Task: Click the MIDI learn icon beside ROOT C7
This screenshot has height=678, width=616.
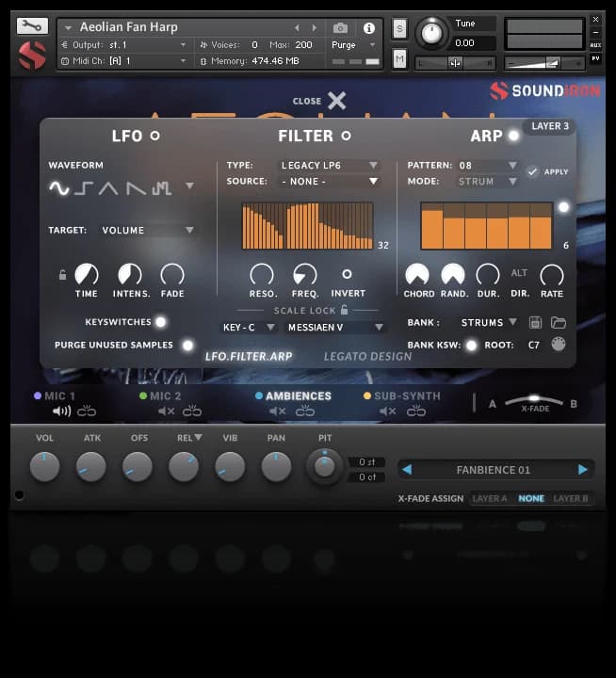Action: coord(559,345)
